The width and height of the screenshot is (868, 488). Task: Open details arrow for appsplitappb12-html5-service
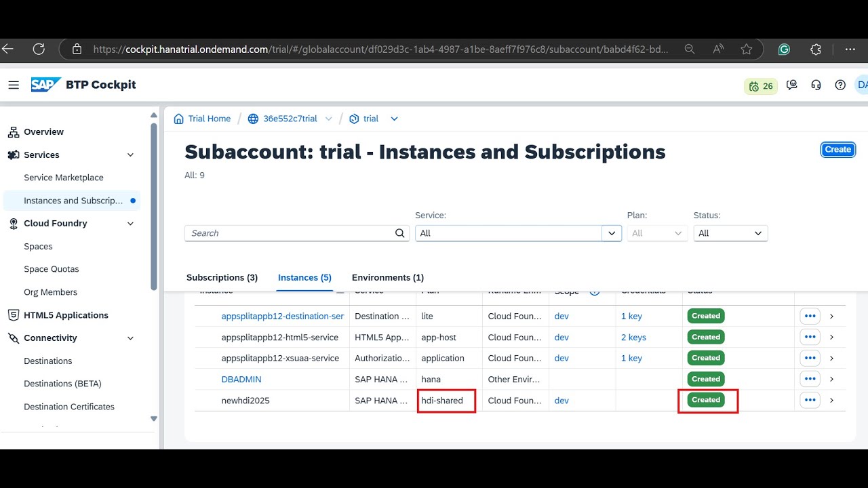tap(832, 338)
